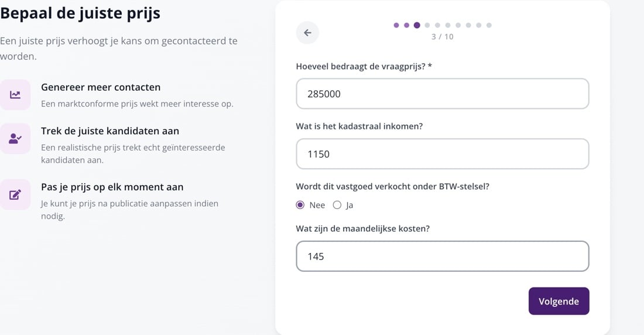
Task: Go back using the left arrow button
Action: 307,33
